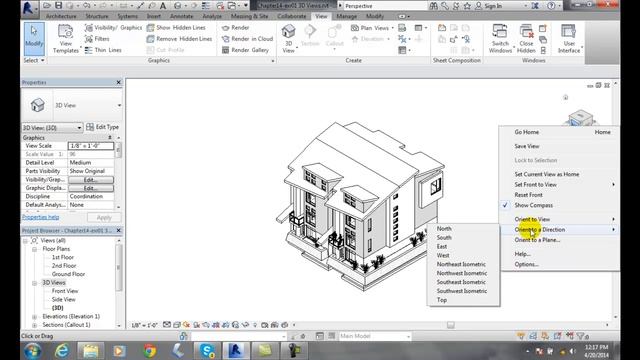This screenshot has width=640, height=360.
Task: Select the Modify tool
Action: click(x=34, y=39)
